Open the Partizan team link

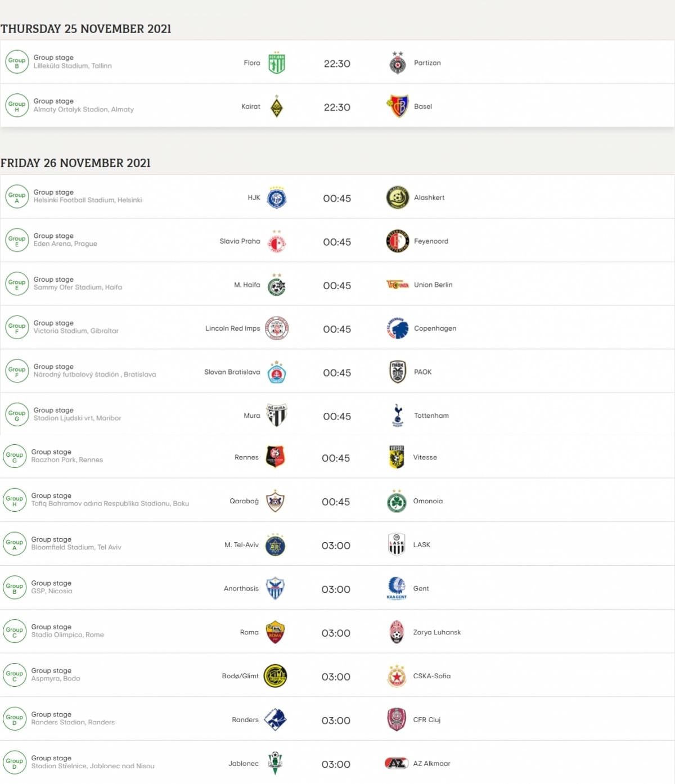(427, 63)
